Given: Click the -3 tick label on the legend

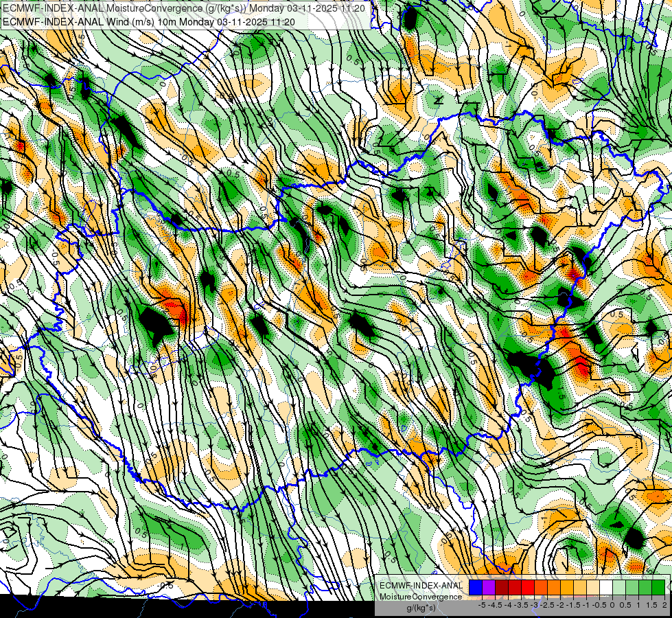Looking at the screenshot, I should point(534,605).
